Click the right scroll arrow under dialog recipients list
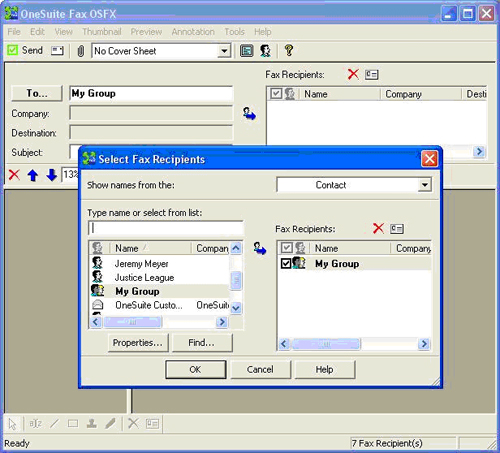Viewport: 500px width, 453px height. pos(424,344)
